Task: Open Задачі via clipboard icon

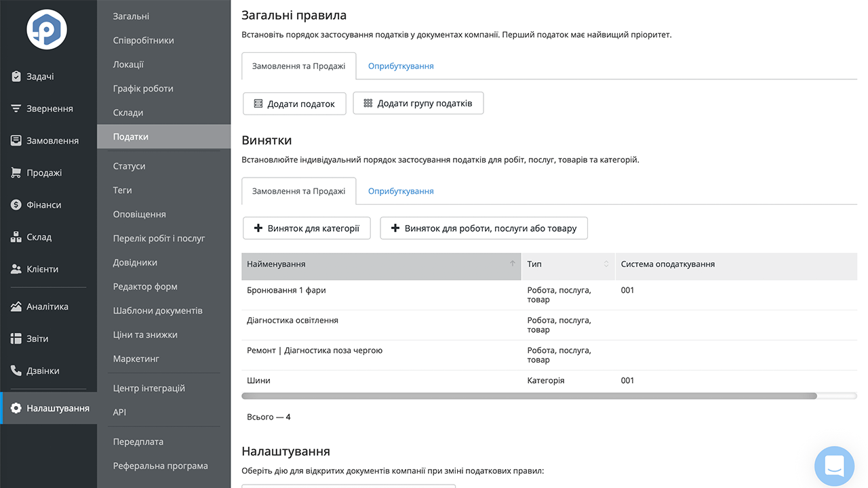Action: point(16,77)
